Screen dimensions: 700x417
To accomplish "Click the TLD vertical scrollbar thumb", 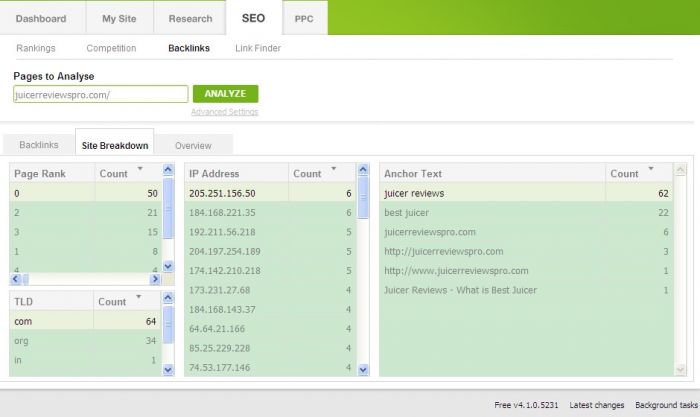I will (168, 325).
